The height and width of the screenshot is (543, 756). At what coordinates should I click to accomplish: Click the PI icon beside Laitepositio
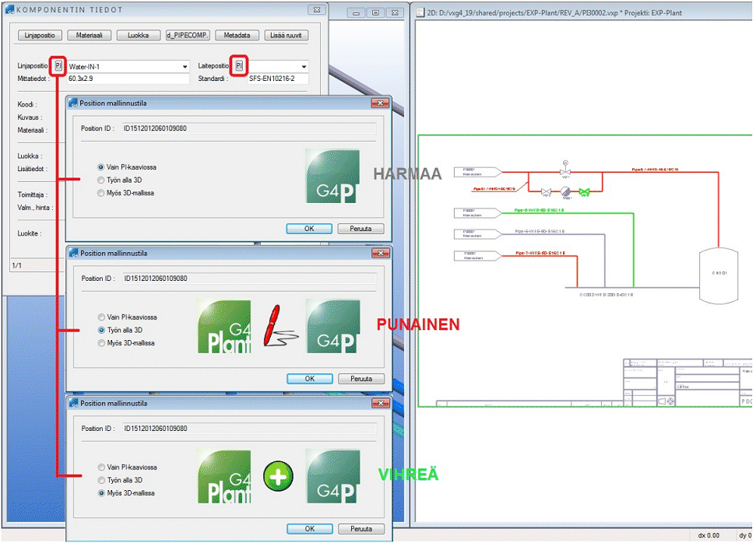(240, 66)
